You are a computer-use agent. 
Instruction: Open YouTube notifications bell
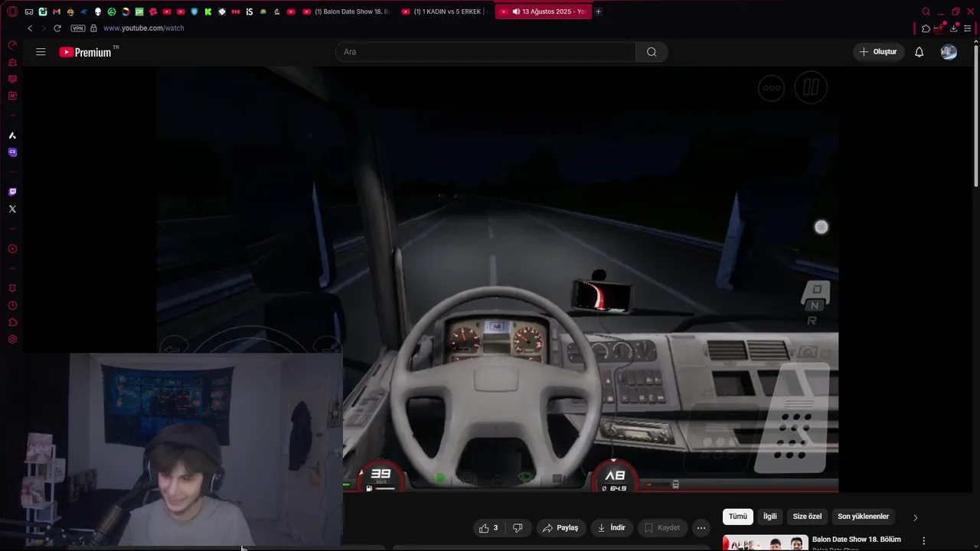click(x=919, y=52)
